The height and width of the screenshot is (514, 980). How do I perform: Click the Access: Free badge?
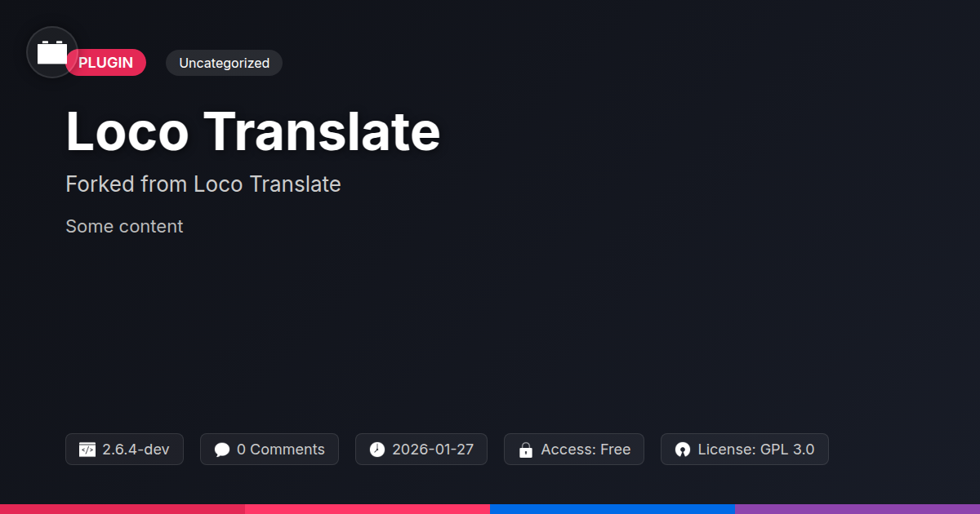tap(574, 450)
